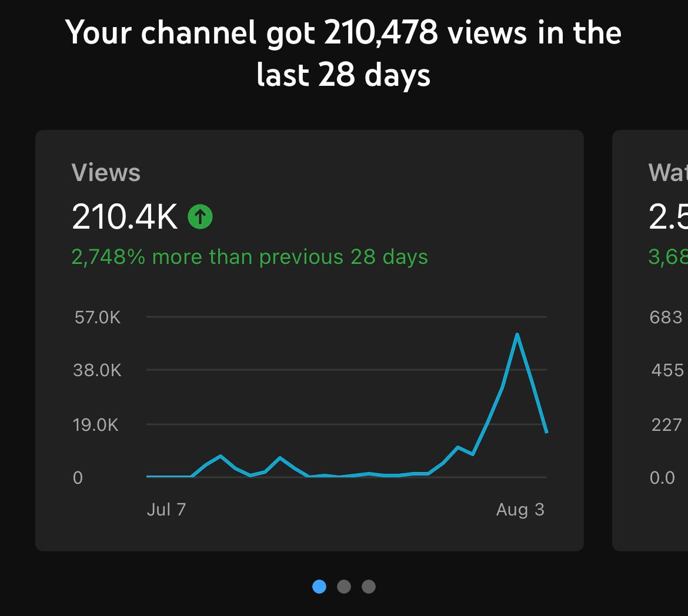Tap the 210.4K views total
Viewport: 688px width, 616px height.
coord(125,217)
